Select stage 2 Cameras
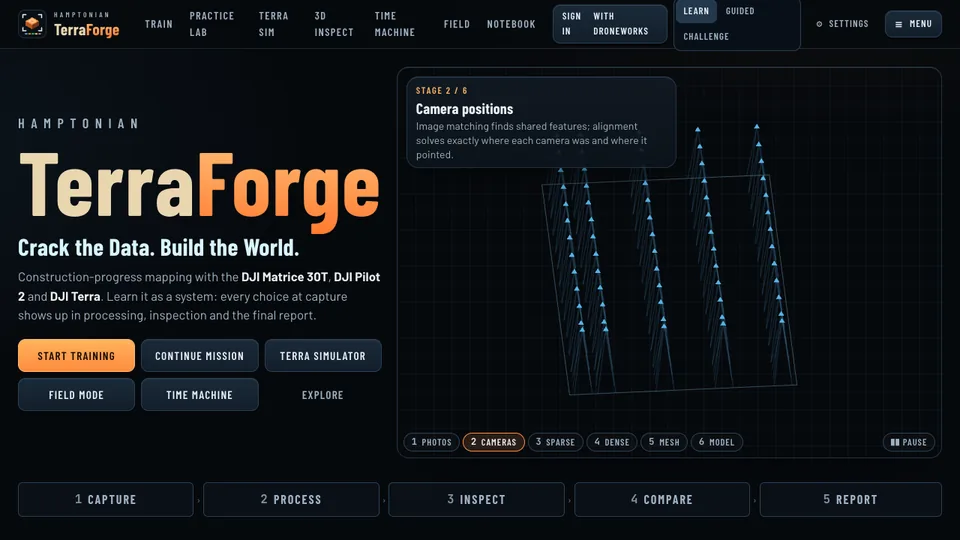The width and height of the screenshot is (960, 540). point(493,442)
